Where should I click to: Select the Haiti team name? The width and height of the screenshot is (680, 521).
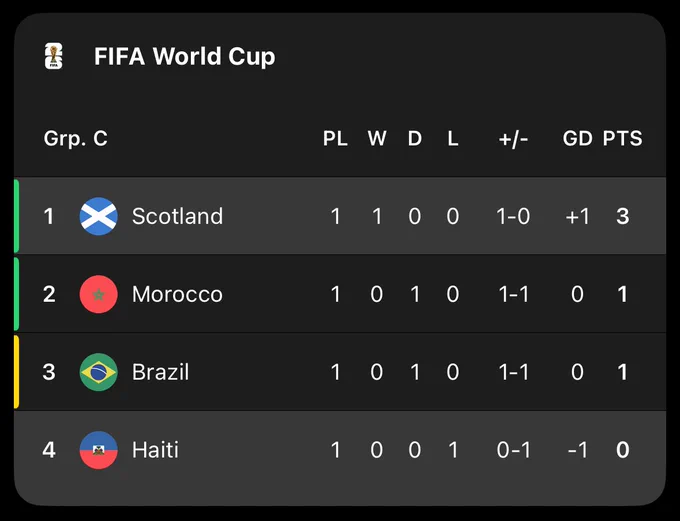click(155, 450)
